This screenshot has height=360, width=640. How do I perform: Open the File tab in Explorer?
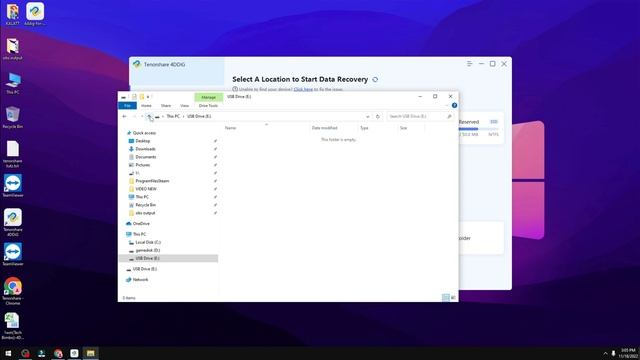coord(127,106)
